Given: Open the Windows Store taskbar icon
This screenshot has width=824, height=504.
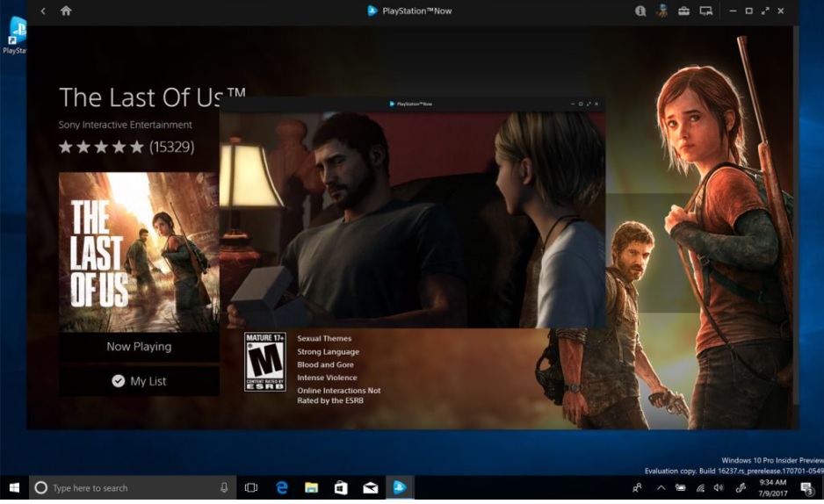Looking at the screenshot, I should point(341,487).
